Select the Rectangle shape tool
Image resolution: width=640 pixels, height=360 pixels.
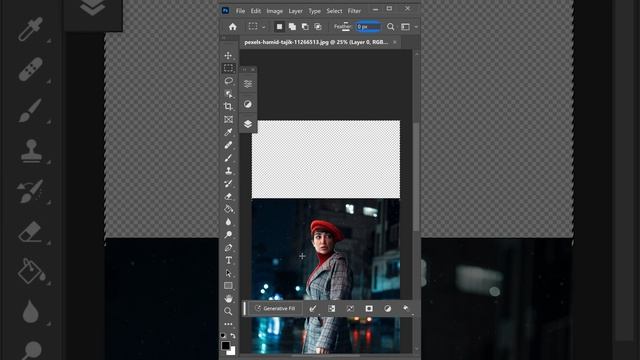point(228,286)
